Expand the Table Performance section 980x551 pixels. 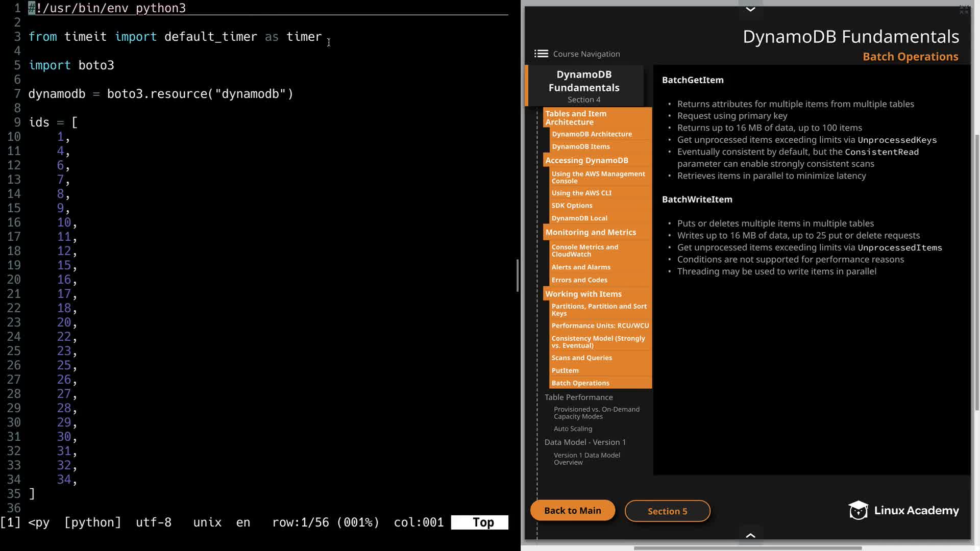click(x=578, y=397)
